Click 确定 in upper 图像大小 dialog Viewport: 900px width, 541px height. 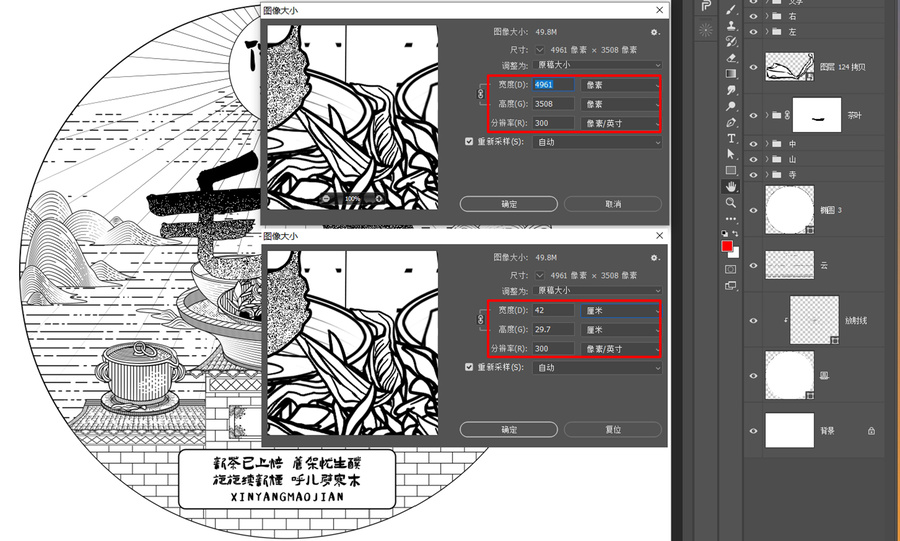[x=509, y=204]
